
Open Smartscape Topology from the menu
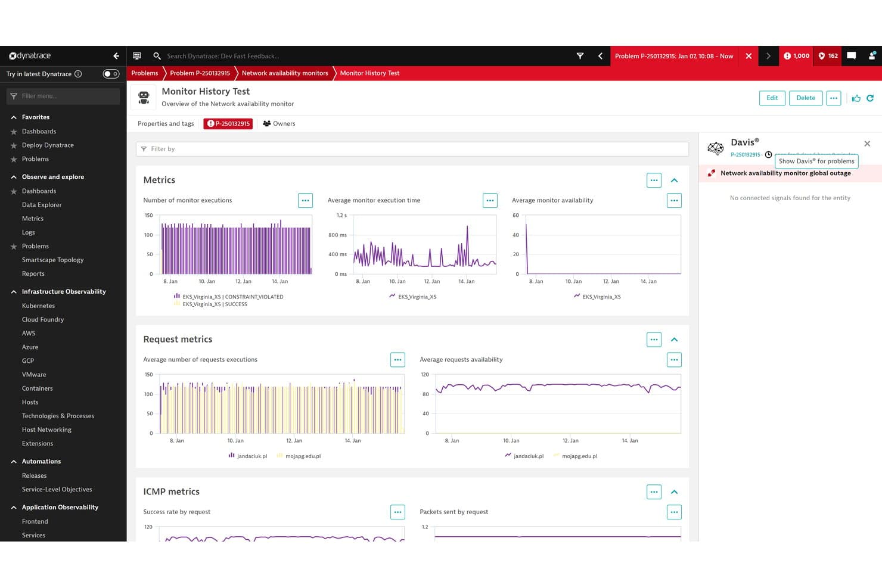[x=52, y=260]
